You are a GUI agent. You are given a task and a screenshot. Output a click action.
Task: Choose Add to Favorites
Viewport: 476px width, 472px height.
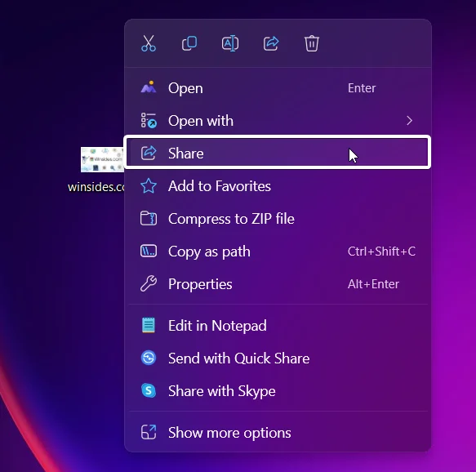pyautogui.click(x=278, y=186)
